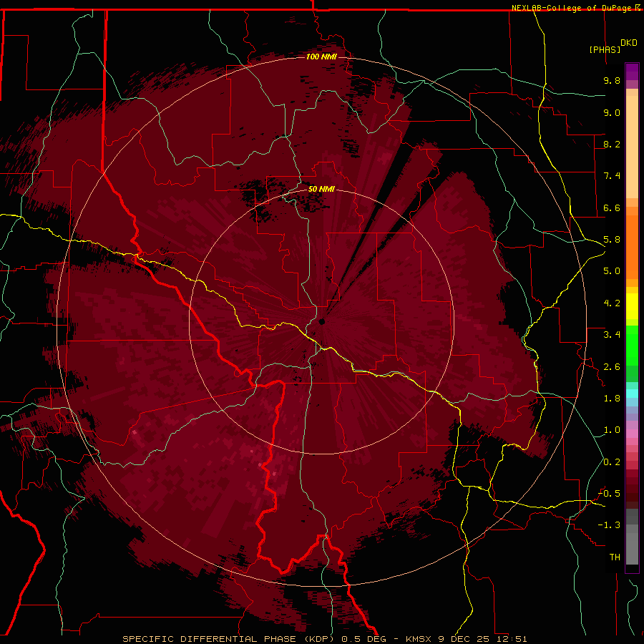Click the 1.0 value on color scale

tap(612, 430)
